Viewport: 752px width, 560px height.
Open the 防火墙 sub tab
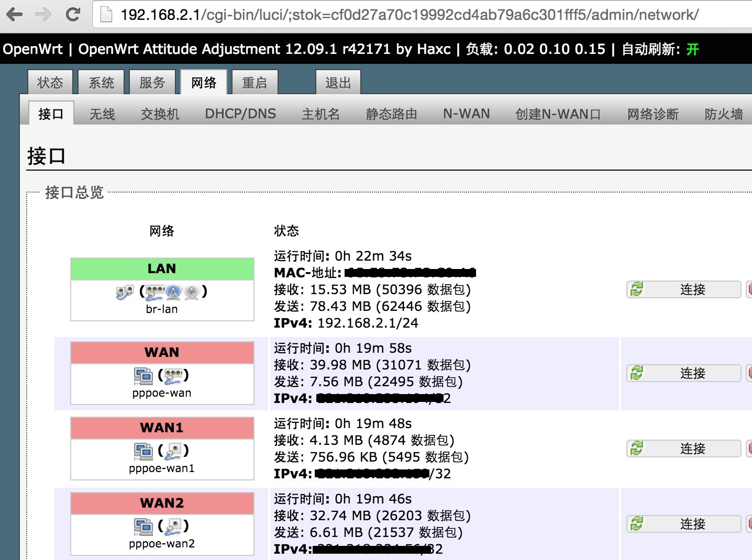tap(724, 114)
